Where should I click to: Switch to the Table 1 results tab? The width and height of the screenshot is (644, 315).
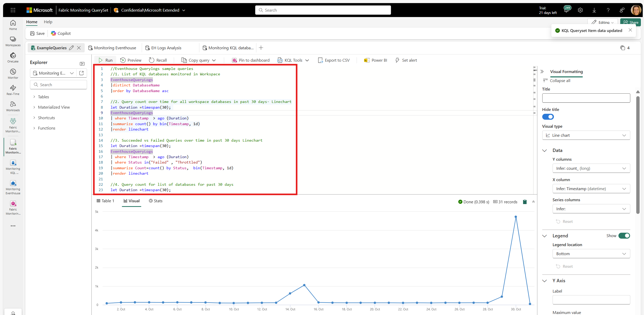105,201
